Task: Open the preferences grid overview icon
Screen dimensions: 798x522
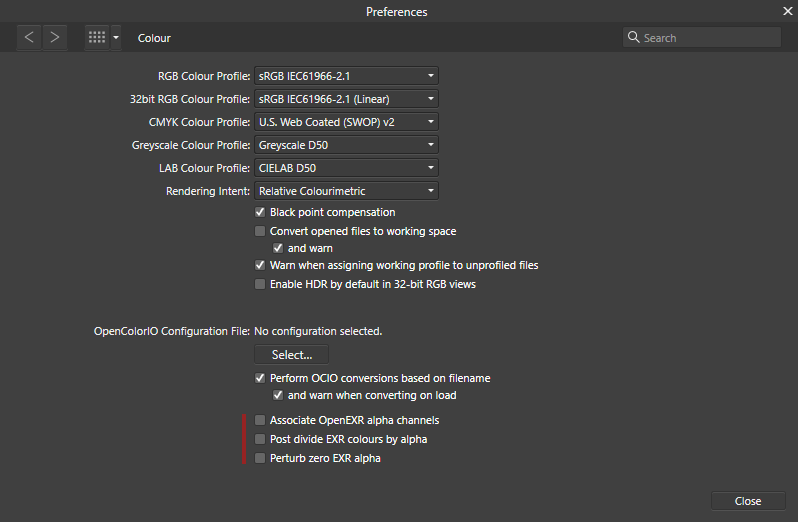Action: pos(97,38)
